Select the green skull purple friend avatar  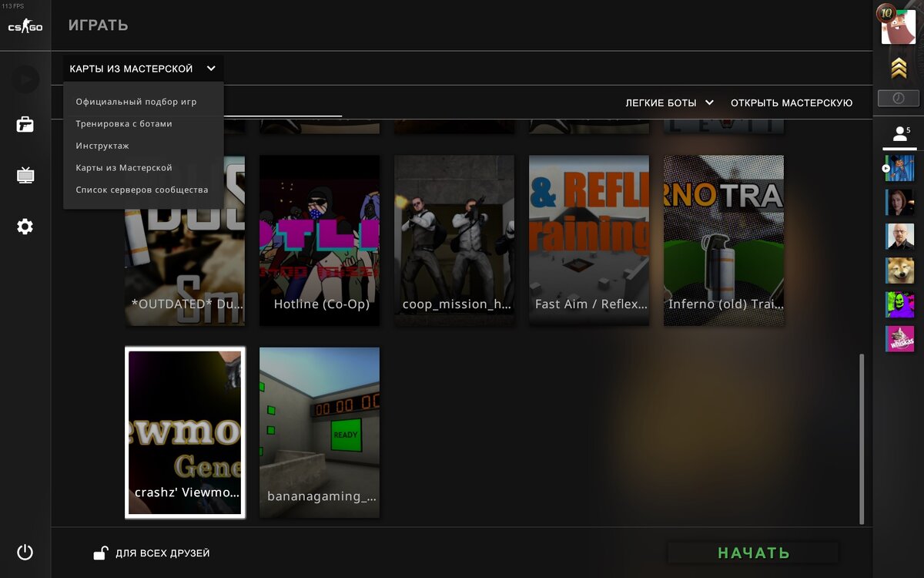[x=899, y=304]
